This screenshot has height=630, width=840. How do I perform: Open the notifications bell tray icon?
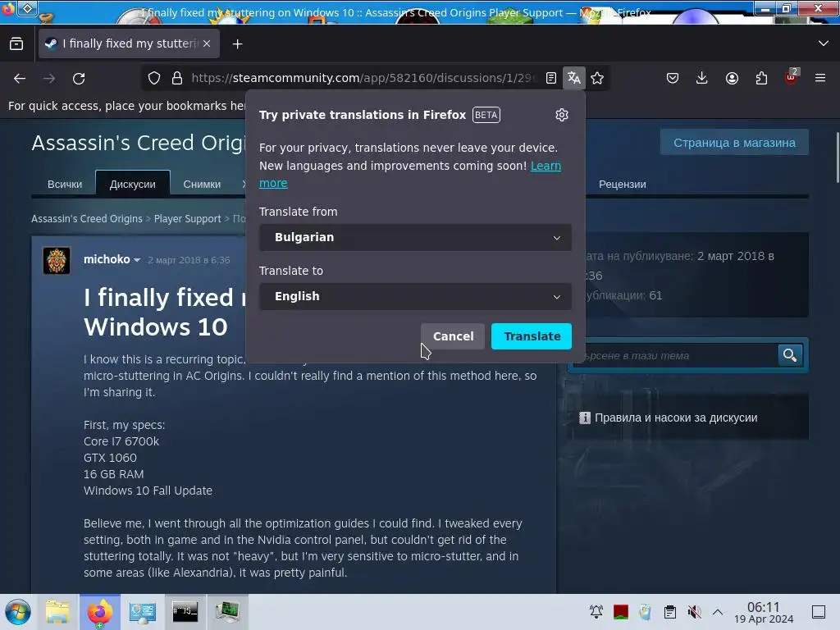[x=596, y=612]
